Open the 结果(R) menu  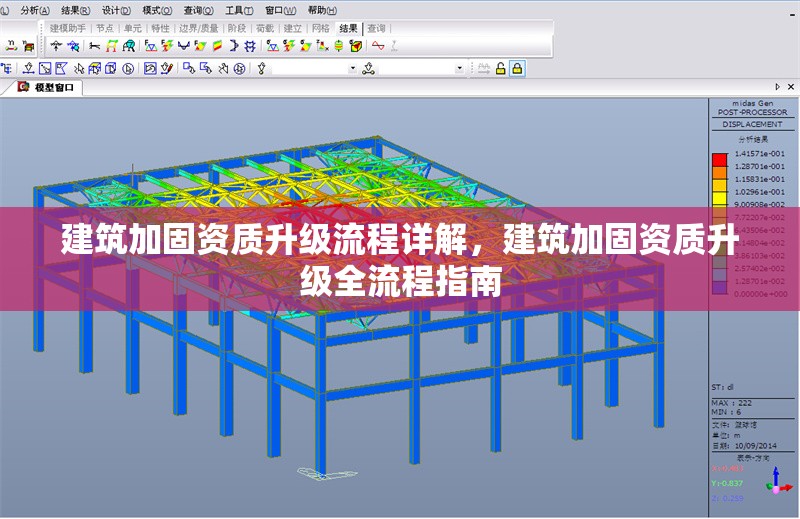pyautogui.click(x=76, y=10)
